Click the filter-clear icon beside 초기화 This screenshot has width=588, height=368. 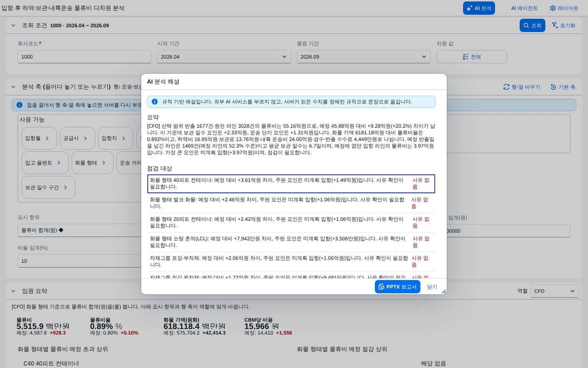(x=554, y=25)
